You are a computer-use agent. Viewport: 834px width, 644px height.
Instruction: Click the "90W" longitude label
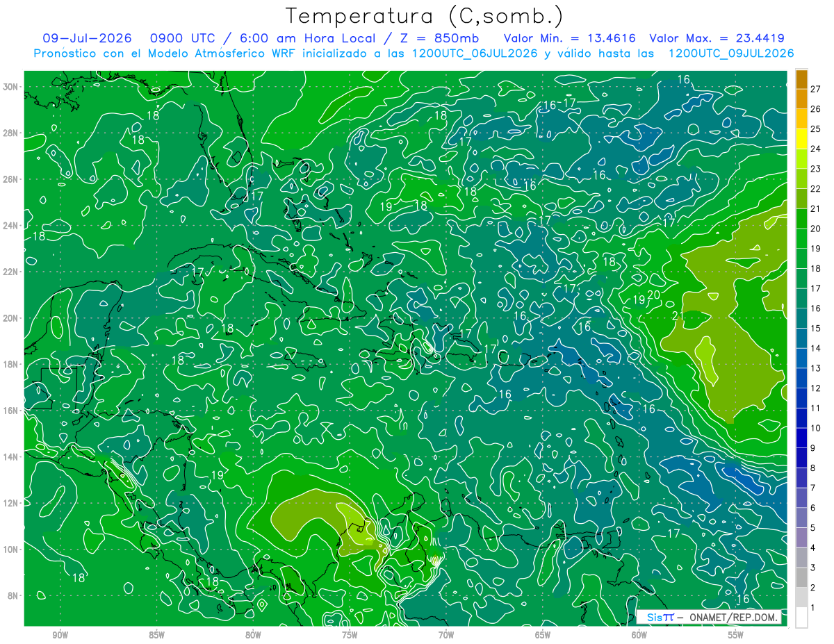click(60, 635)
